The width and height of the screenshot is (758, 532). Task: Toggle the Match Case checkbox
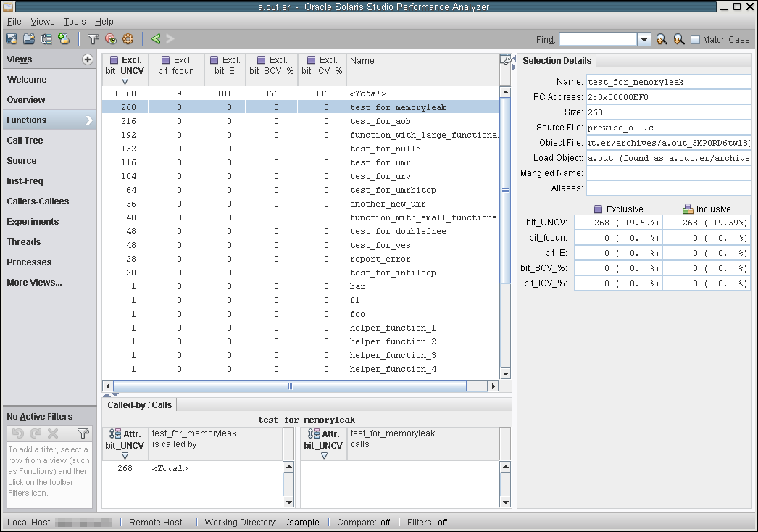click(696, 40)
